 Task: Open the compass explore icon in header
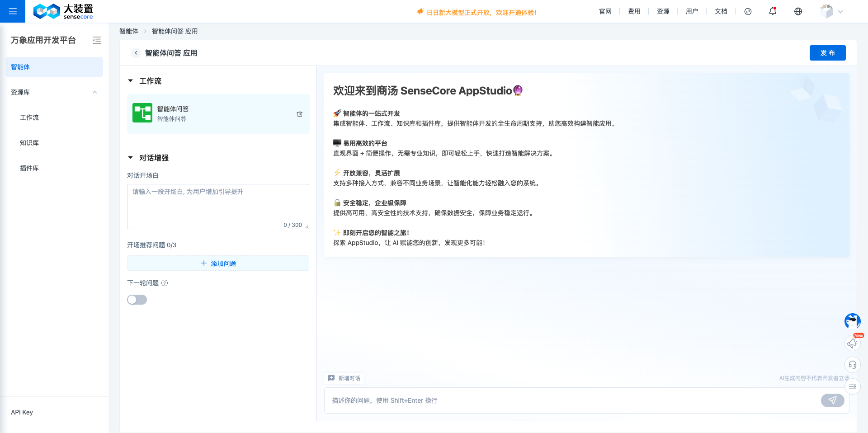click(748, 12)
